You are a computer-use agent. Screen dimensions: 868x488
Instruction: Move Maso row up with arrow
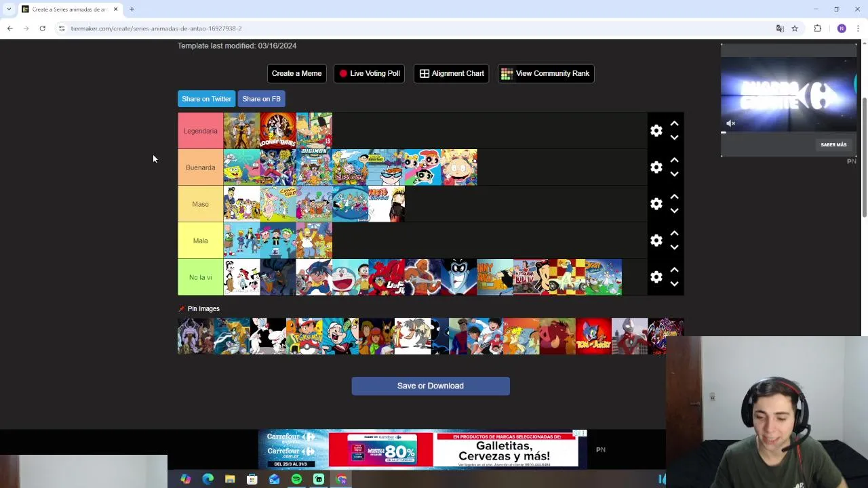(x=674, y=197)
